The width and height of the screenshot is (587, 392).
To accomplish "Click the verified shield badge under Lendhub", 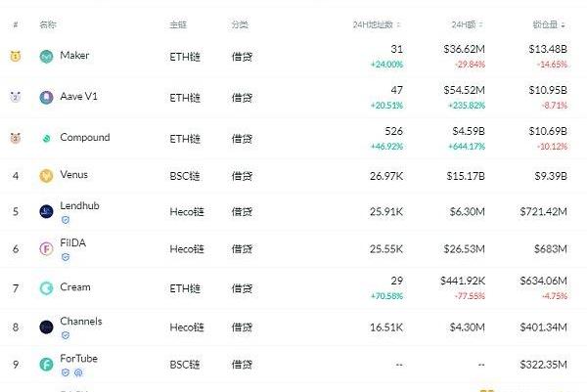I will tap(66, 220).
